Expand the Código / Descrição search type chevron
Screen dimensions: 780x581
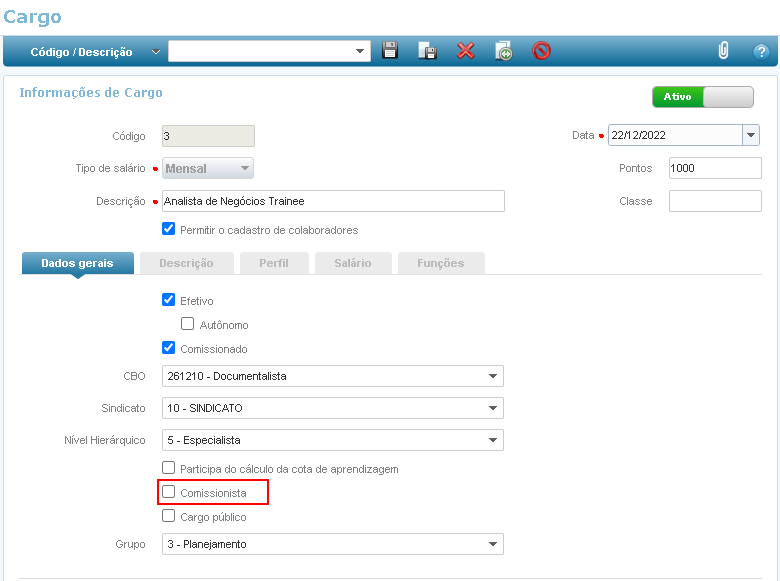pyautogui.click(x=156, y=51)
